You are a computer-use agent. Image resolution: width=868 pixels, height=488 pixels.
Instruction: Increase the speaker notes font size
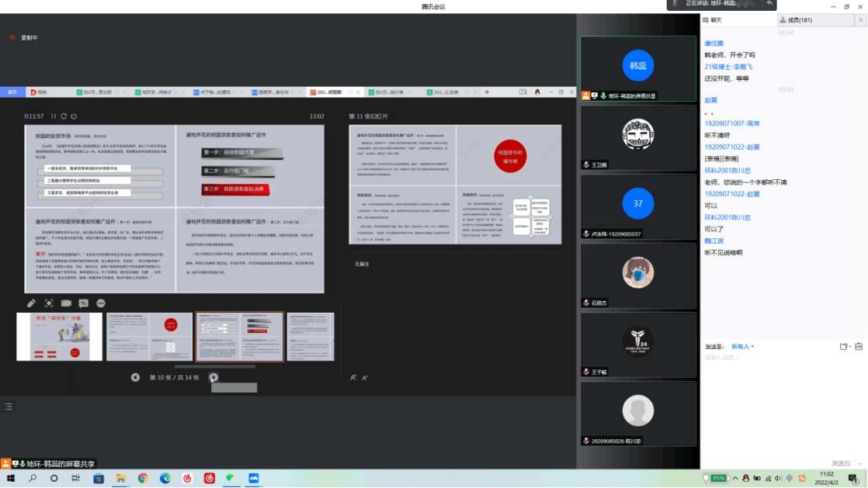pyautogui.click(x=353, y=378)
